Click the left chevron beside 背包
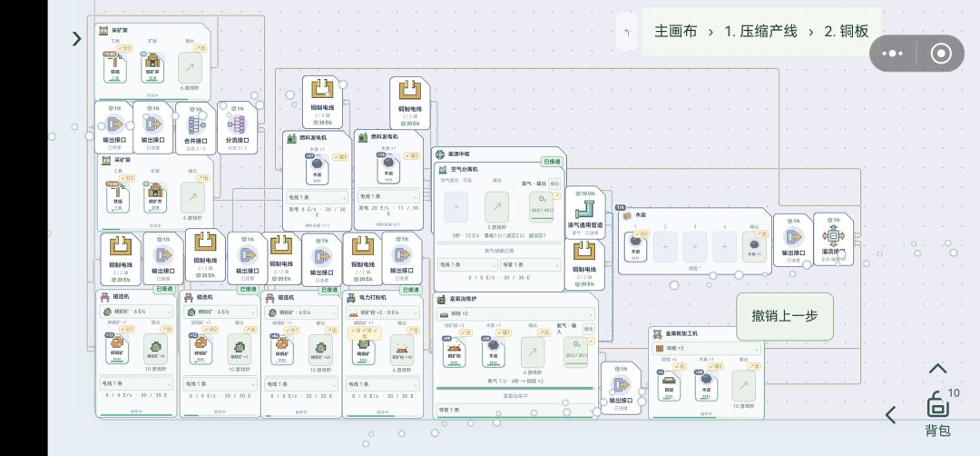The image size is (980, 456). point(891,414)
